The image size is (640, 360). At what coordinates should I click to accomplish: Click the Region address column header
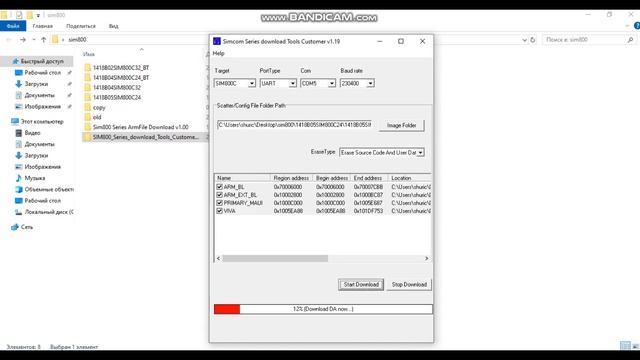(291, 178)
